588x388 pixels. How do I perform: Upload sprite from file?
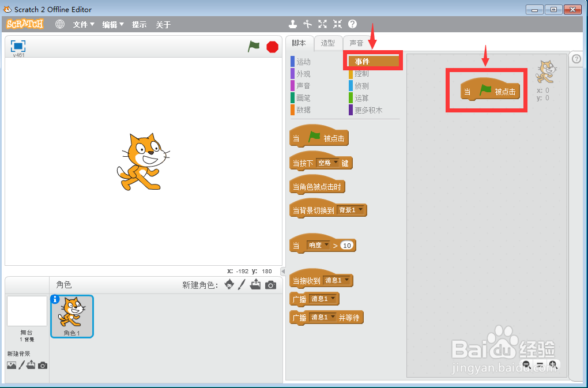click(x=255, y=285)
